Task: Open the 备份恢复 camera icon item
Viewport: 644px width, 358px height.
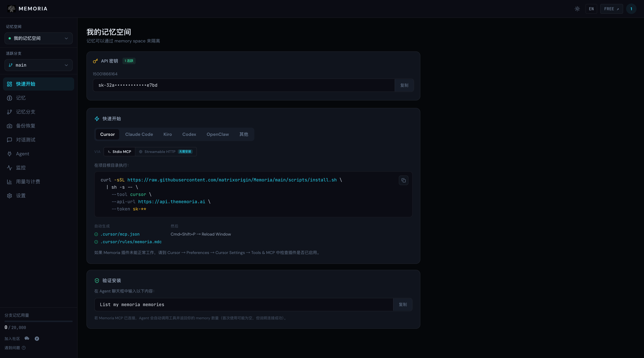Action: point(10,126)
